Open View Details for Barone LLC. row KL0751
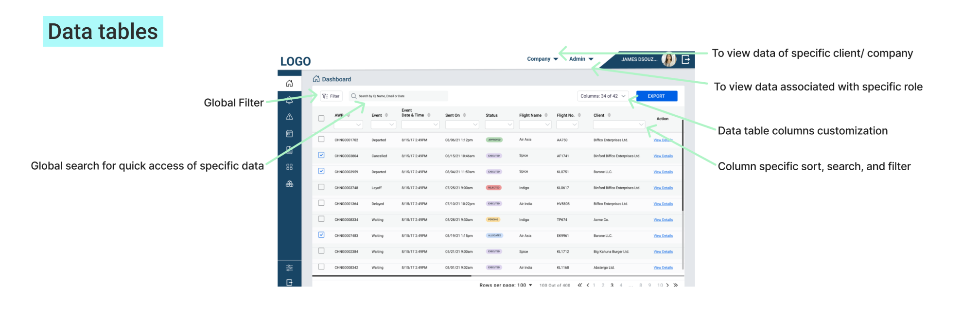This screenshot has height=321, width=980. tap(663, 172)
